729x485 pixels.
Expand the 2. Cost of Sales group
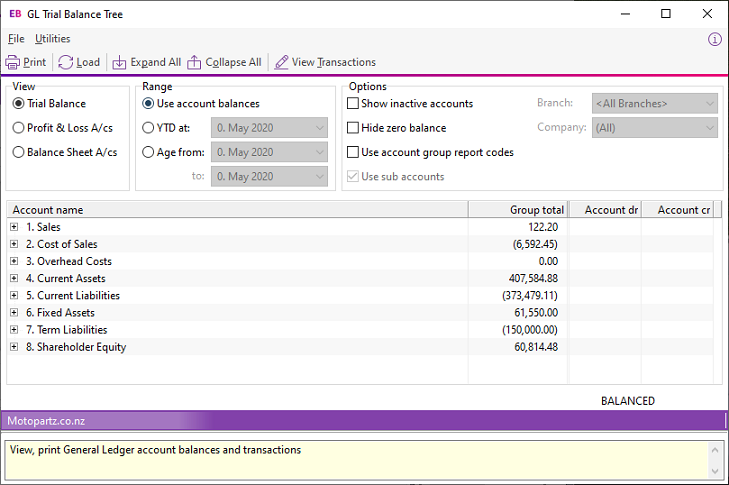(x=14, y=244)
